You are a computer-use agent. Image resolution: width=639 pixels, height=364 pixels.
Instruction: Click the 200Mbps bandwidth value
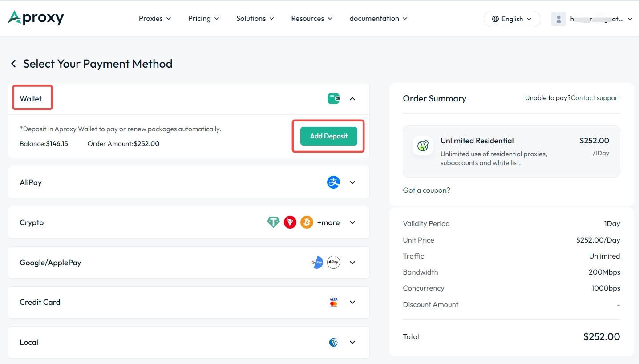pos(604,272)
